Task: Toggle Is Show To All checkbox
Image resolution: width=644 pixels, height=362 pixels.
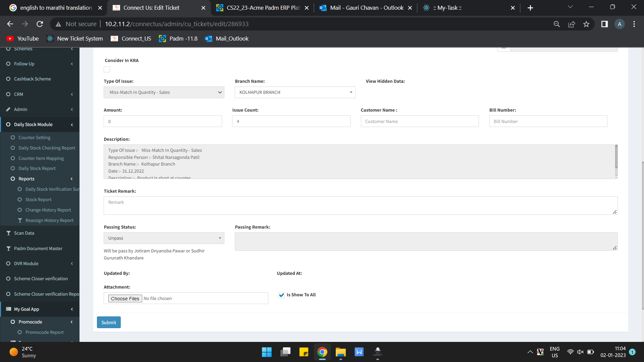Action: [x=281, y=295]
